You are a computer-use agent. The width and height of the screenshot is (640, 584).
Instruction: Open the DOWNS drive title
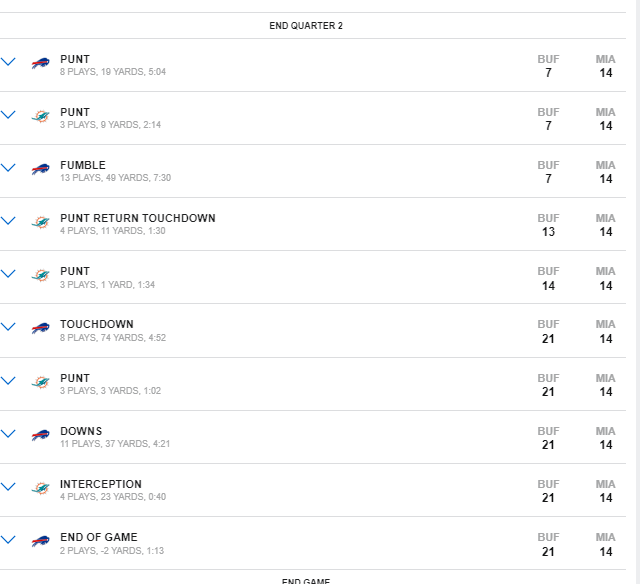click(x=81, y=431)
